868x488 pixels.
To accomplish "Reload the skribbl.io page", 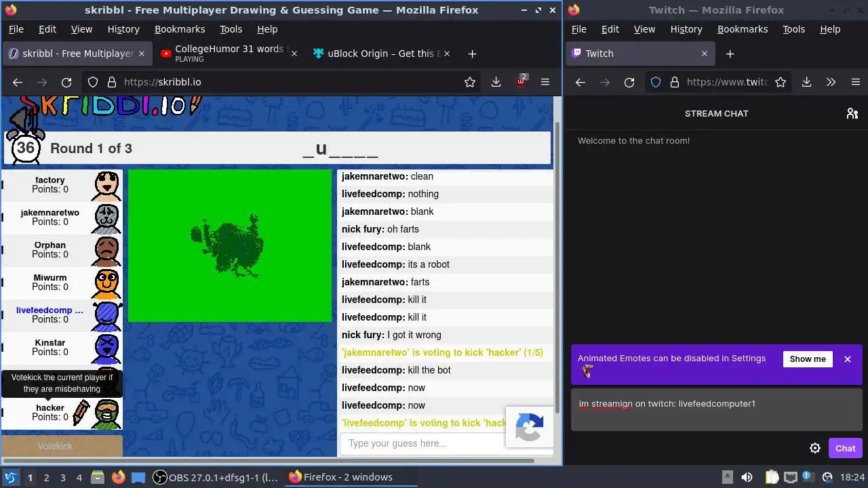I will (x=66, y=82).
